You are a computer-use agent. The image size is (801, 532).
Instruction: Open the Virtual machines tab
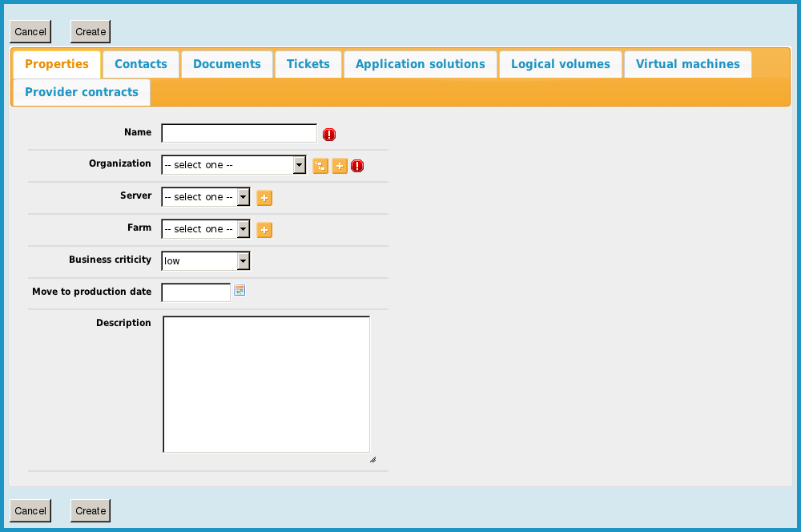pos(687,64)
